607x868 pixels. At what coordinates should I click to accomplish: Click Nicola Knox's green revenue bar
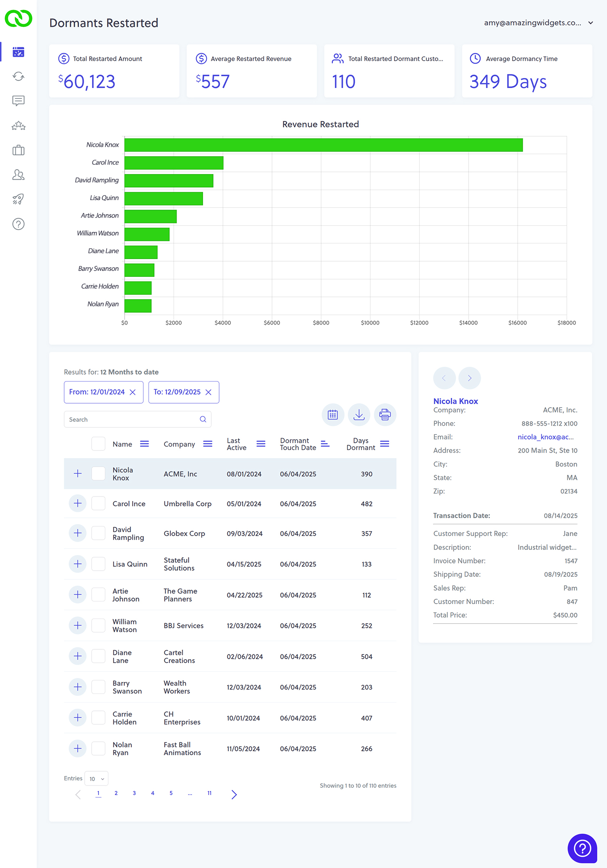click(x=323, y=145)
